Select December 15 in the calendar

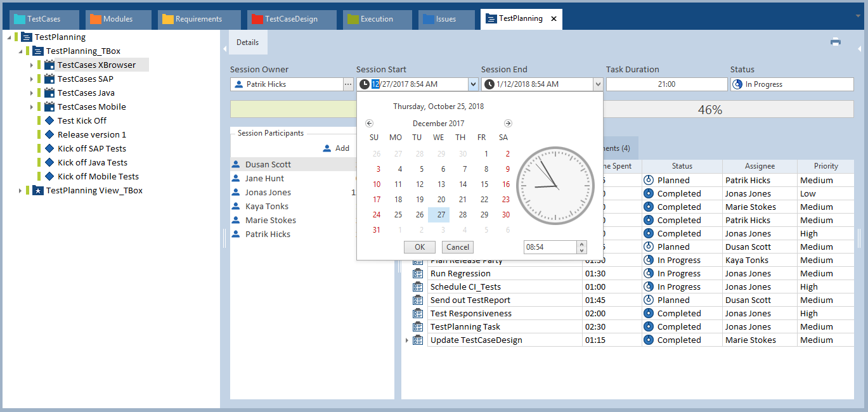point(484,184)
